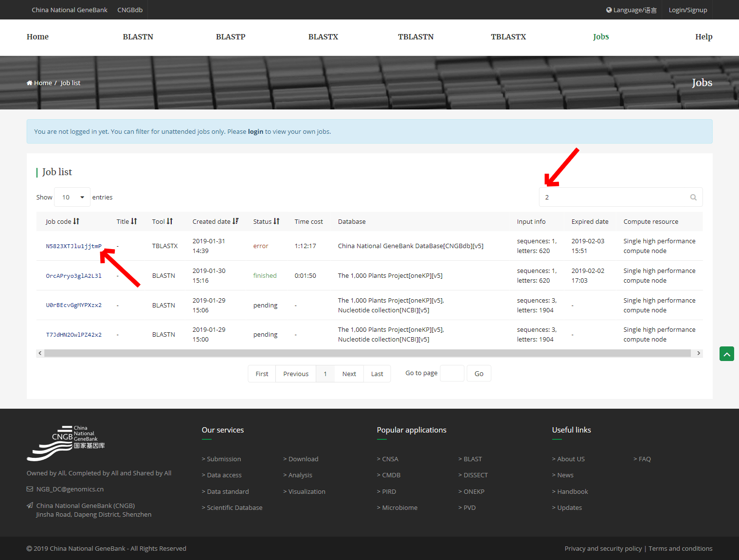Click the Go button
The width and height of the screenshot is (739, 560).
[479, 374]
